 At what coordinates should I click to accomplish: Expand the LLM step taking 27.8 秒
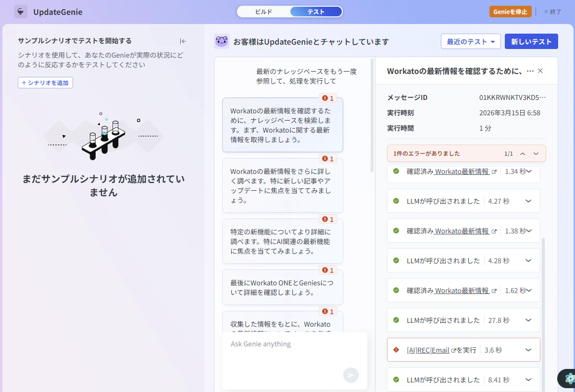click(528, 320)
